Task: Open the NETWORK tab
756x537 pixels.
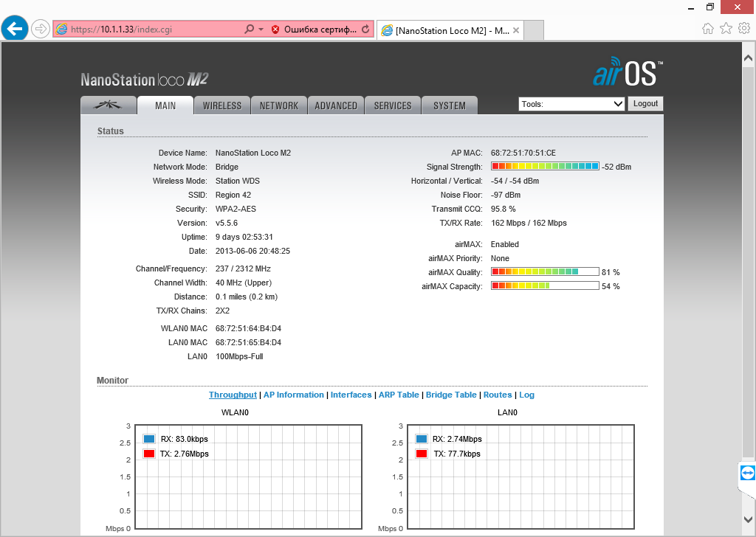Action: click(x=279, y=105)
